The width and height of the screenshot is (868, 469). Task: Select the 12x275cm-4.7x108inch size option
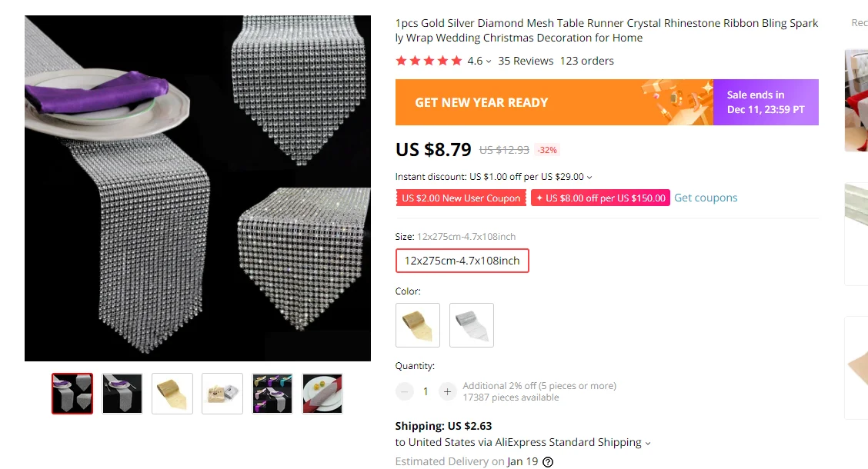coord(462,261)
